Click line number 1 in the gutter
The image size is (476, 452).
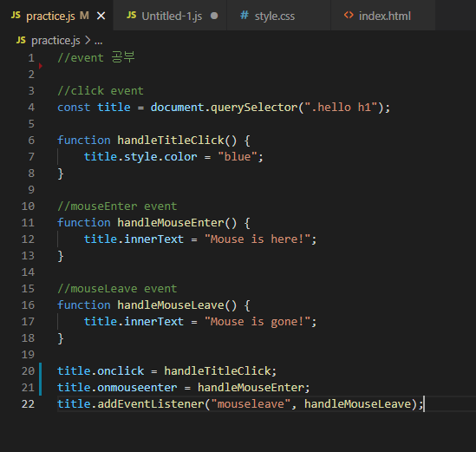click(x=31, y=58)
